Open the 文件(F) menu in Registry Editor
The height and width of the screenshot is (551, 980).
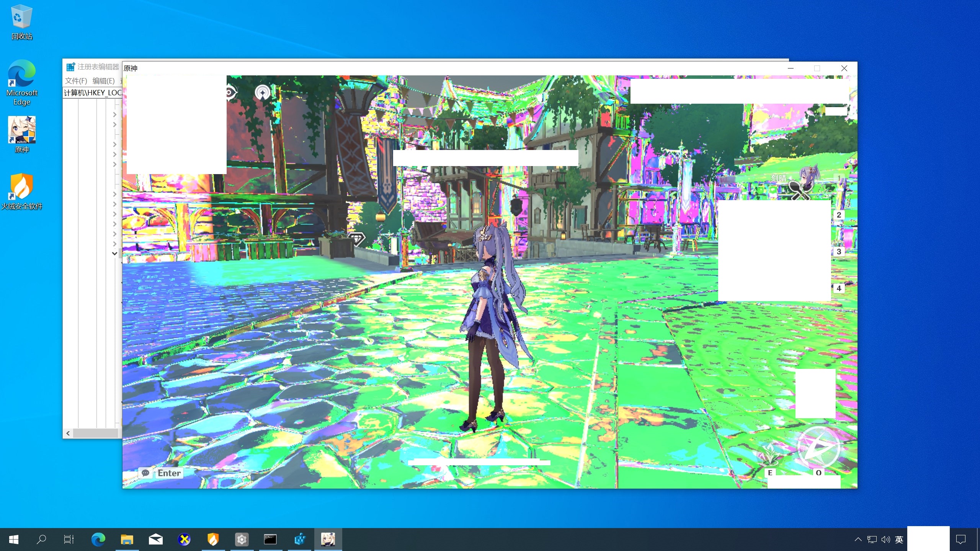76,81
